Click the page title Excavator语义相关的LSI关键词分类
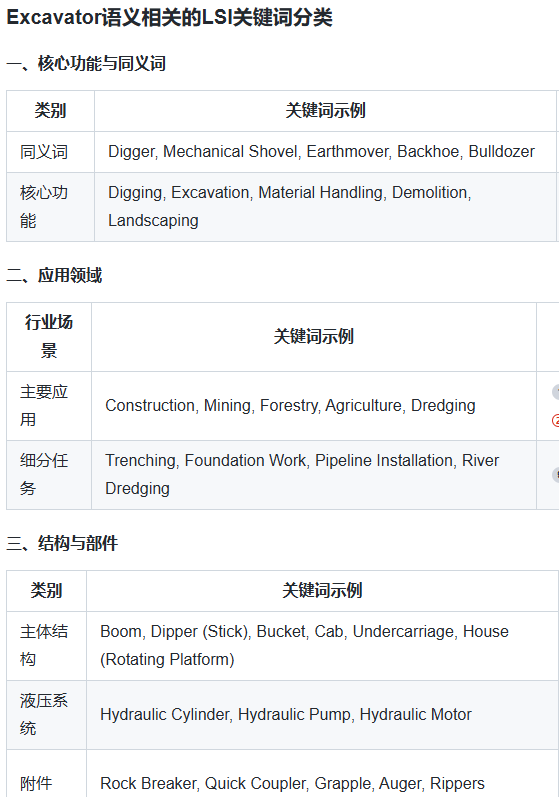This screenshot has height=797, width=559. 170,18
